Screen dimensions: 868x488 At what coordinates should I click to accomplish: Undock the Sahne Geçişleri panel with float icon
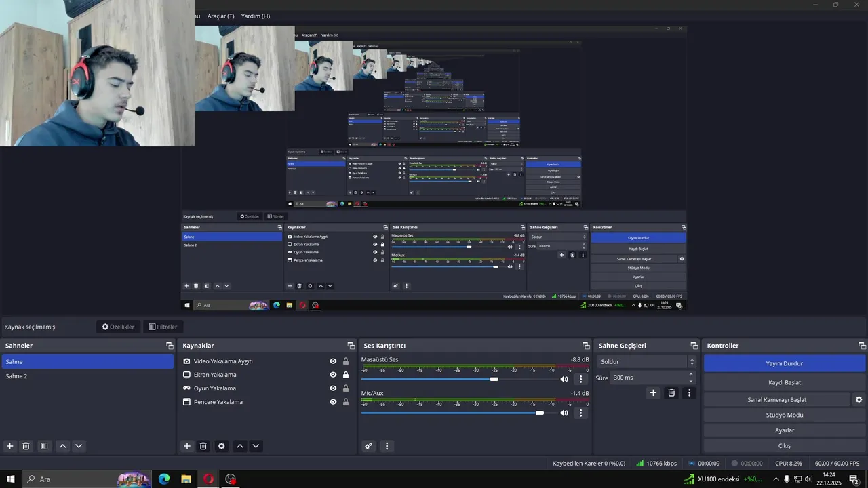[x=694, y=346]
